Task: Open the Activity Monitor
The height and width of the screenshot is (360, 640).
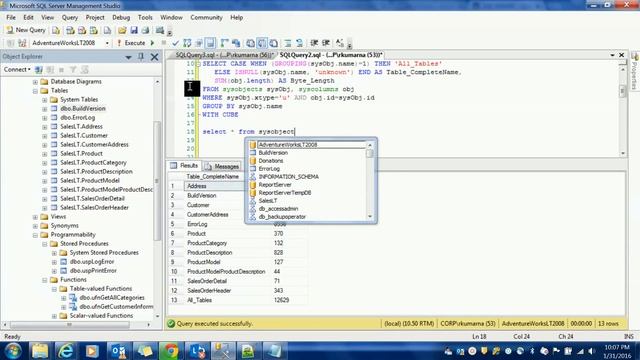Action: (160, 30)
